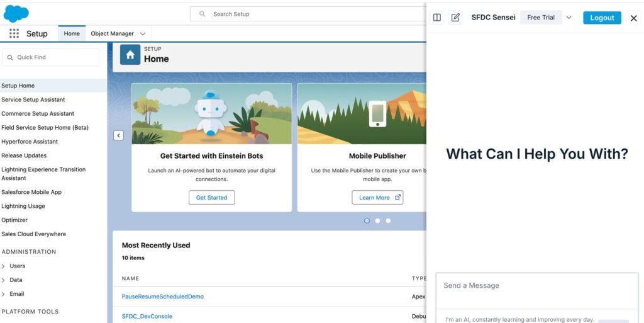Click the PLATFORM TOOLS section label
644x323 pixels.
(30, 312)
